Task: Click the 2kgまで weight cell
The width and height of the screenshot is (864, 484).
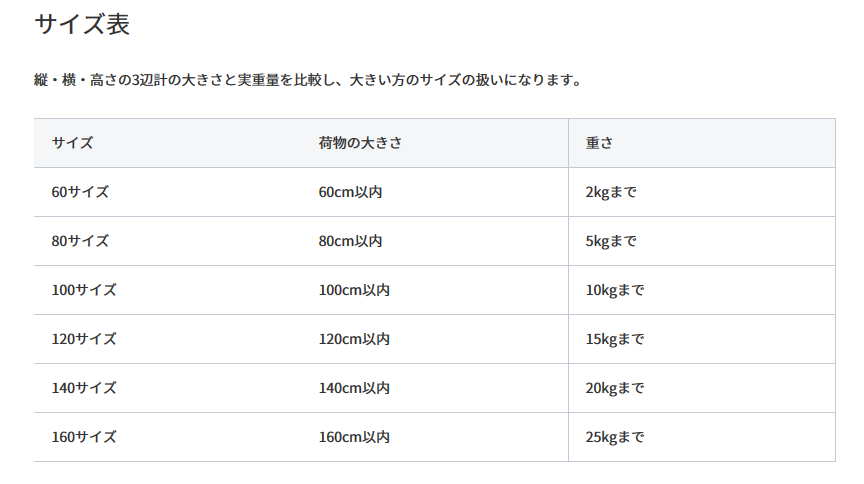Action: click(x=611, y=192)
